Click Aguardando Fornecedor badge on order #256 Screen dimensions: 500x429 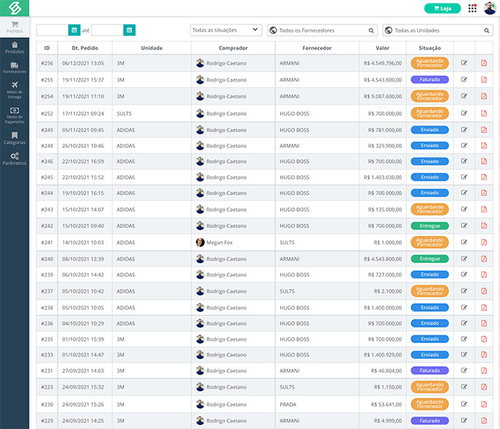pos(430,63)
